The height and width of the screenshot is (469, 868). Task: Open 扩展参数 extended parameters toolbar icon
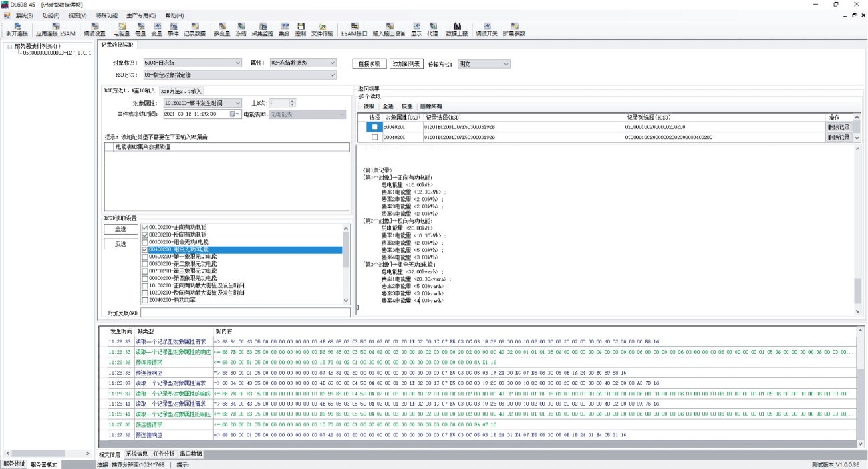click(x=514, y=29)
